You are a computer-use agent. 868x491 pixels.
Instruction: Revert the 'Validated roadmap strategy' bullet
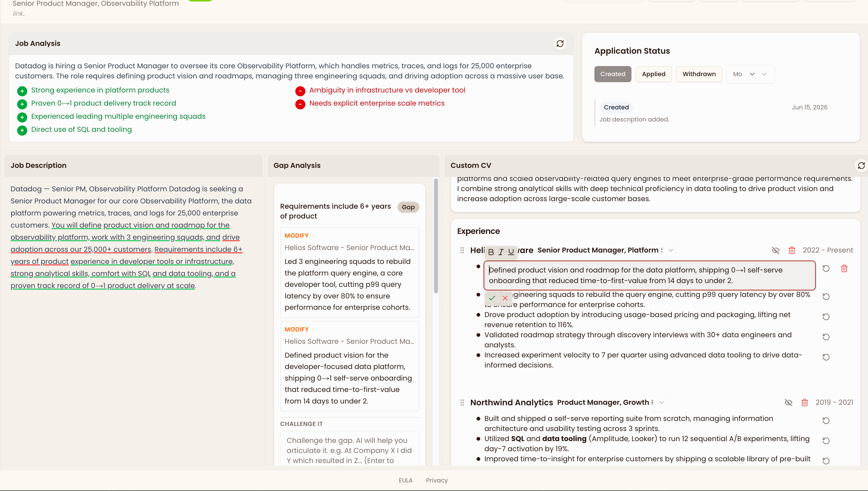click(826, 337)
